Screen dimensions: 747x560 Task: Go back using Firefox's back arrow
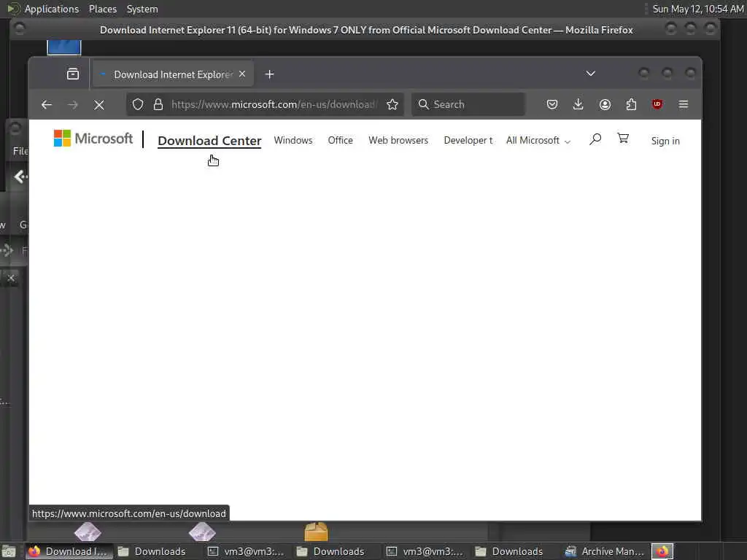[46, 104]
